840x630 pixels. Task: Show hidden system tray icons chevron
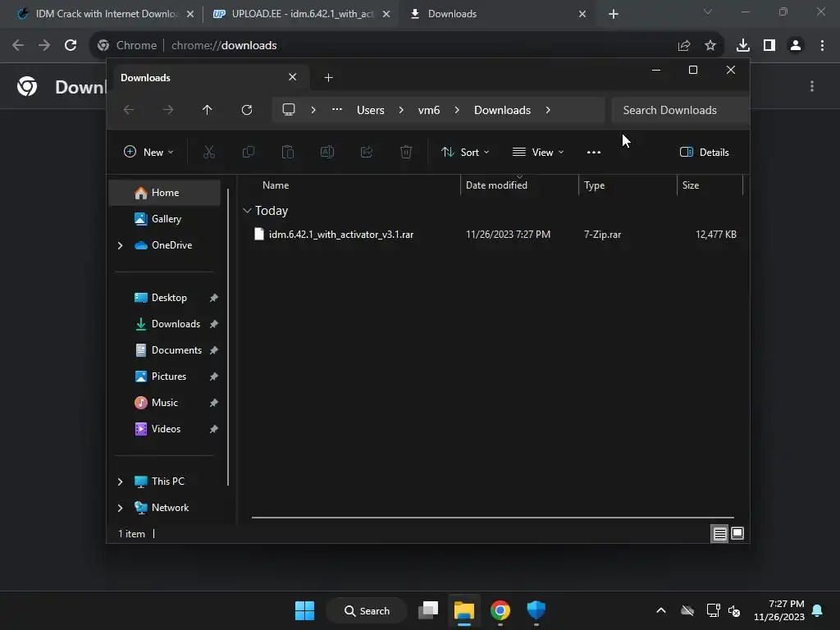click(661, 610)
